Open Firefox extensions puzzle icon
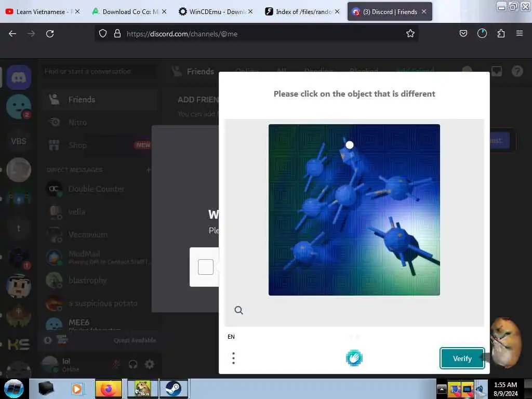This screenshot has height=399, width=532. tap(501, 33)
